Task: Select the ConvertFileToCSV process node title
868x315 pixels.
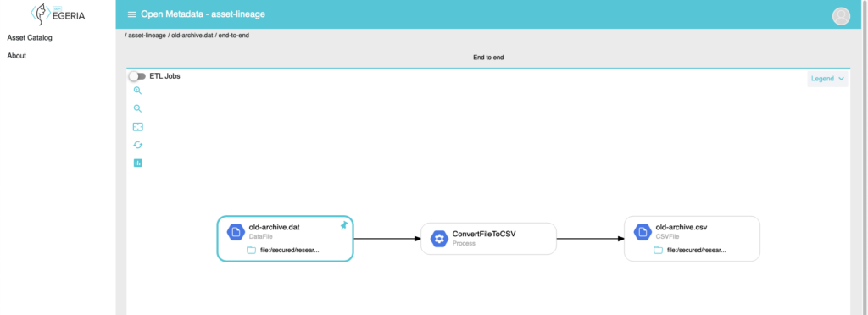Action: [484, 234]
